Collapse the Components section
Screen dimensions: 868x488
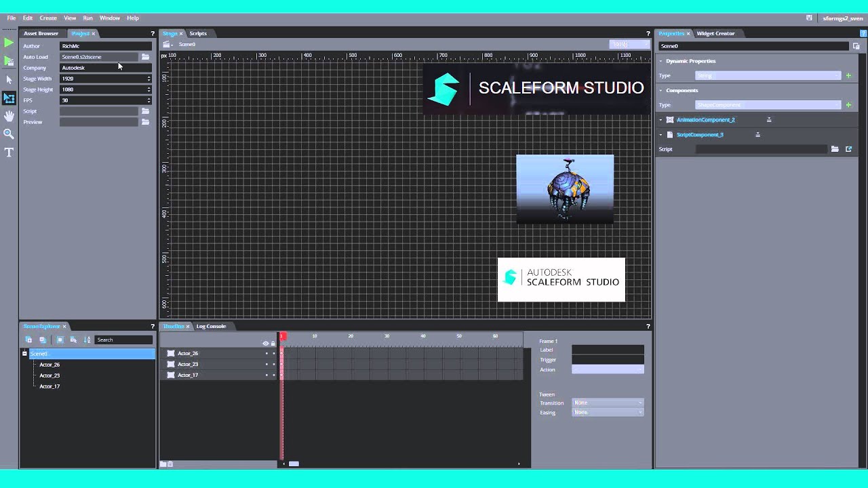tap(661, 90)
